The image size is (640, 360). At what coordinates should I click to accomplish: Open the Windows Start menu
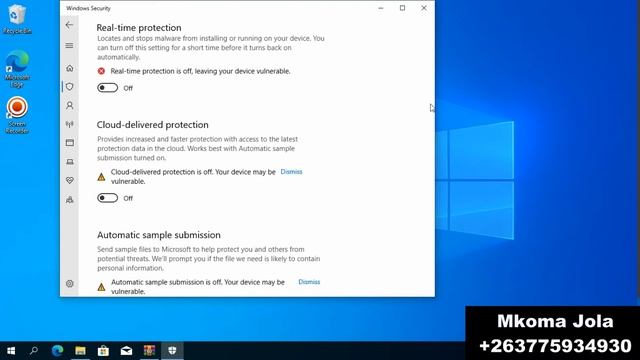pos(11,351)
